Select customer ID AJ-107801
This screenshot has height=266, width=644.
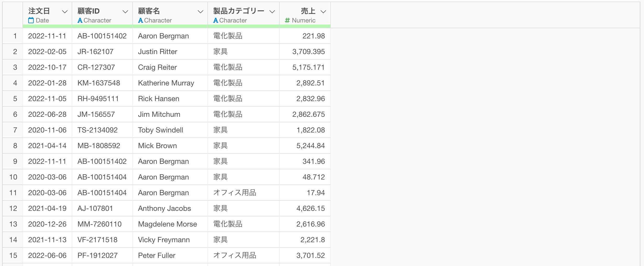point(95,209)
